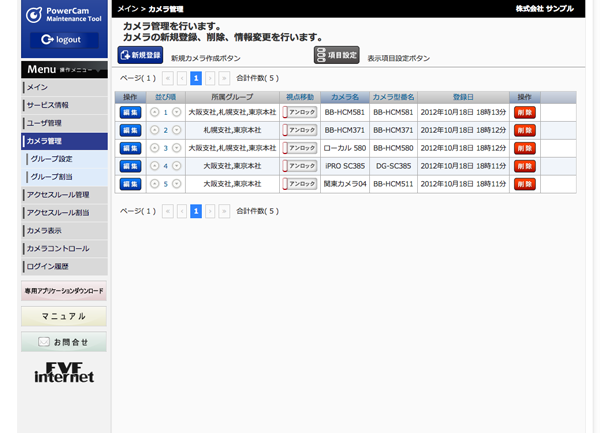The image size is (600, 433).
Task: Edit the BB-HCM581 camera row
Action: [130, 113]
